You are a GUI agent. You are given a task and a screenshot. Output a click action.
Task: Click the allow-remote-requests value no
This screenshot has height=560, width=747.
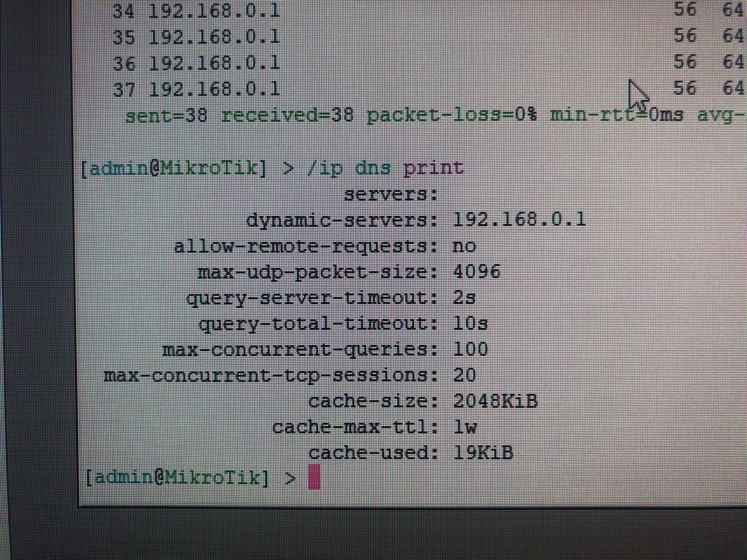465,246
